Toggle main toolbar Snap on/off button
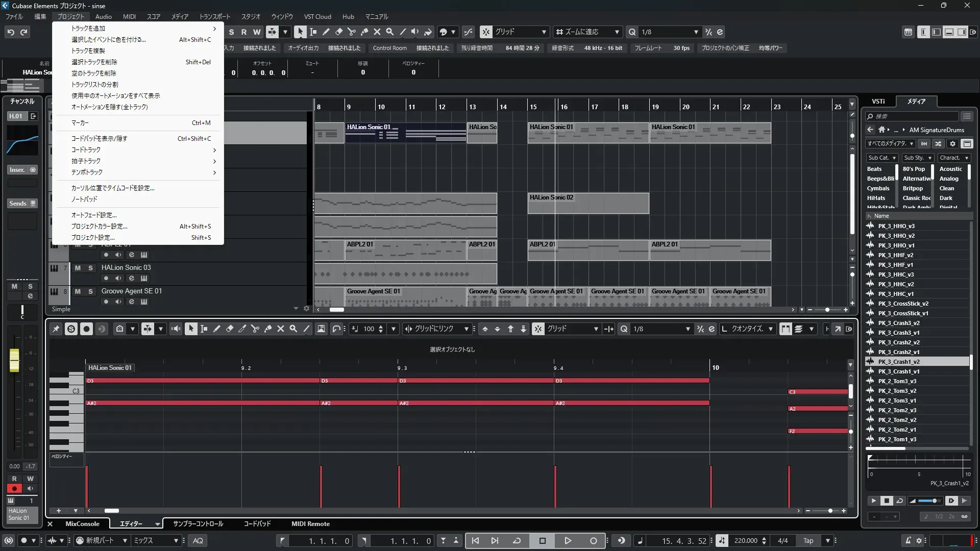The height and width of the screenshot is (551, 980). 486,32
